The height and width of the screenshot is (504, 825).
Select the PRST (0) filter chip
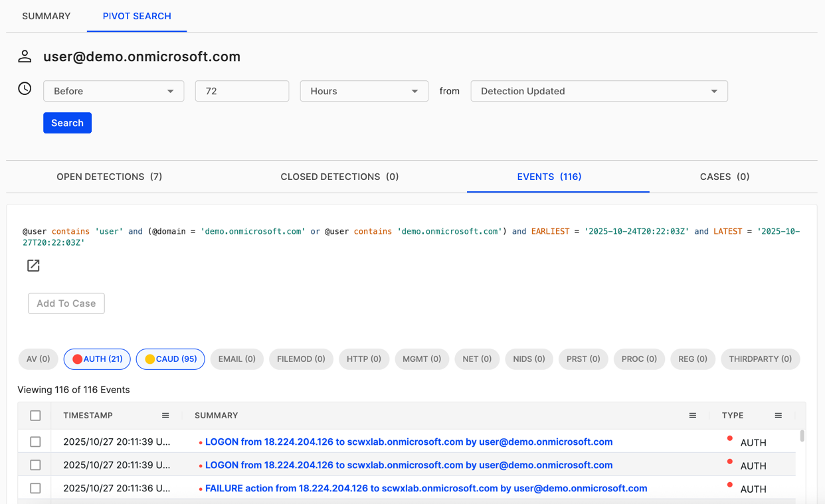583,359
